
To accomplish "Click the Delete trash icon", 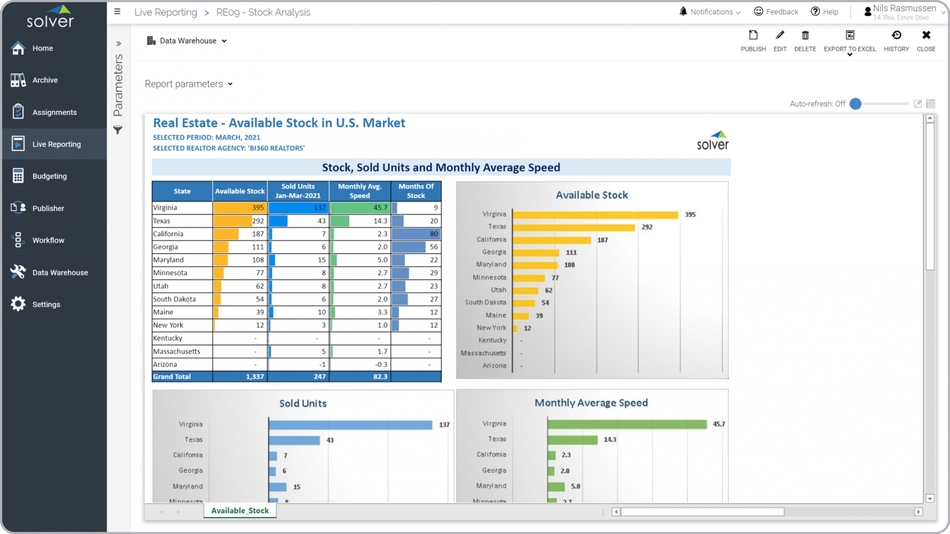I will (805, 40).
